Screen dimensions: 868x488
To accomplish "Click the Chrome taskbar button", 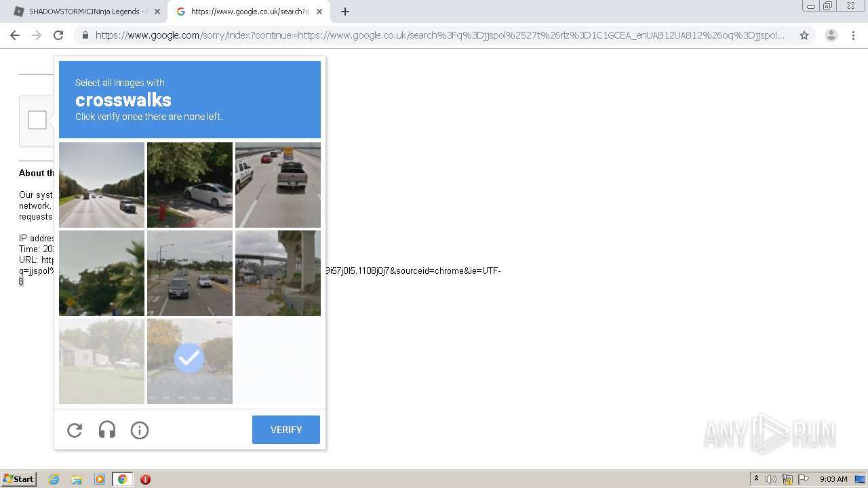I will [122, 479].
